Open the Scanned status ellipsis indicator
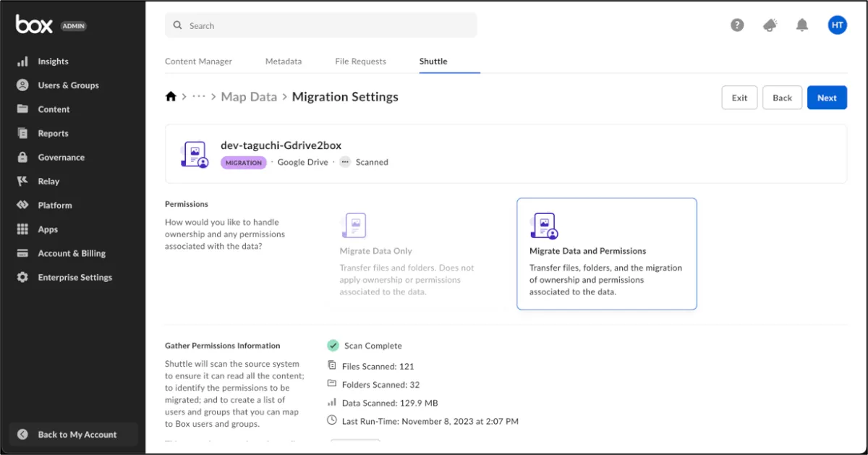The image size is (868, 455). 345,162
